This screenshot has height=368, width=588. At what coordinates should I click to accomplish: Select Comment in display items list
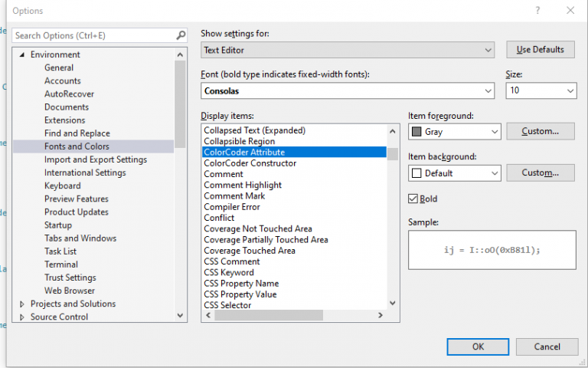[x=224, y=174]
